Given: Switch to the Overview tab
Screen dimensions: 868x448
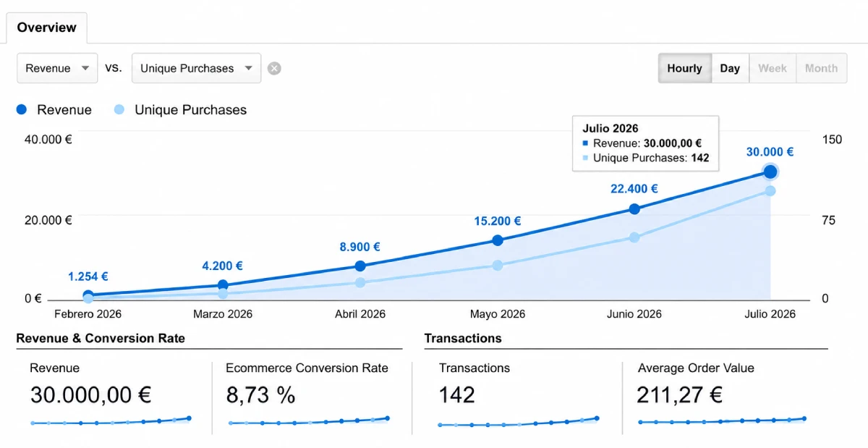Looking at the screenshot, I should click(x=47, y=28).
